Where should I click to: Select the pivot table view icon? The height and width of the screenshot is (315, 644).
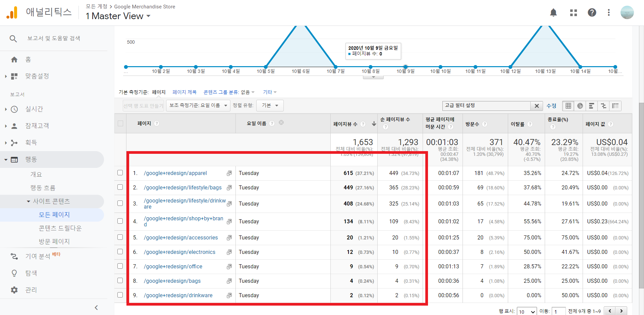615,106
